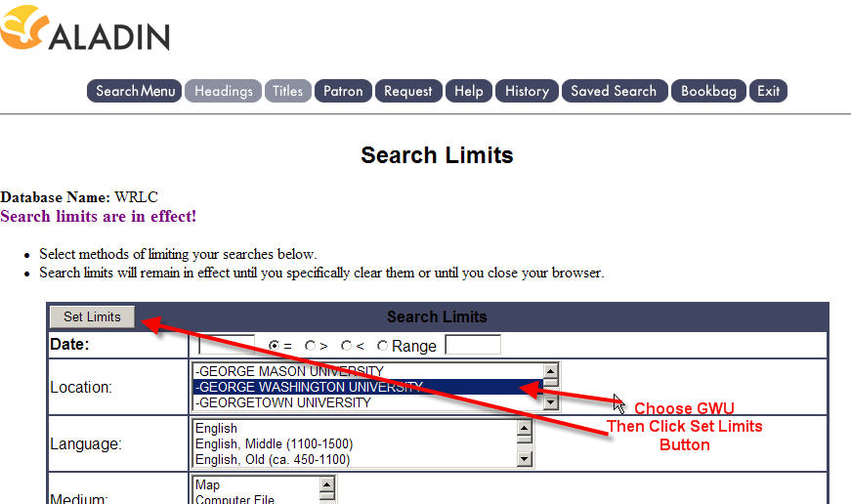Click the first Date input field
This screenshot has width=851, height=504.
tap(227, 345)
